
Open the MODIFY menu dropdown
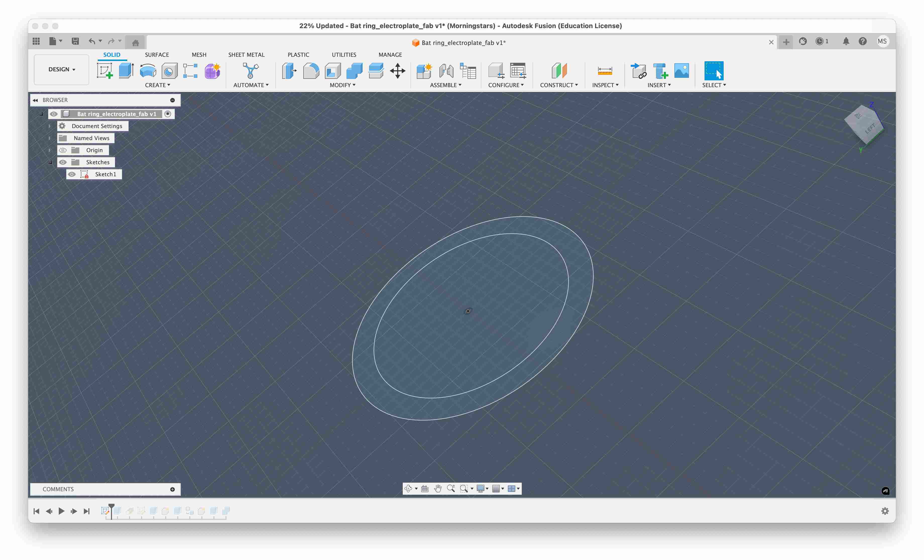(342, 85)
